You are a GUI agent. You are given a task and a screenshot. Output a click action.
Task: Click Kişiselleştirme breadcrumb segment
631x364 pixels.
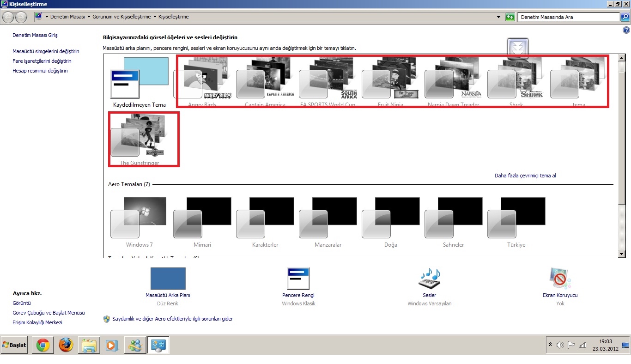(x=173, y=17)
